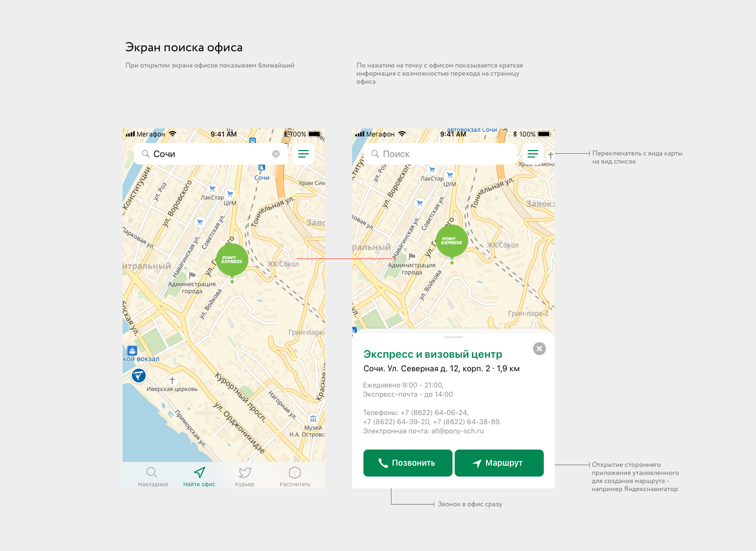Click office title Экспресс и визовый центр
Screen dimensions: 756x551
click(x=433, y=354)
